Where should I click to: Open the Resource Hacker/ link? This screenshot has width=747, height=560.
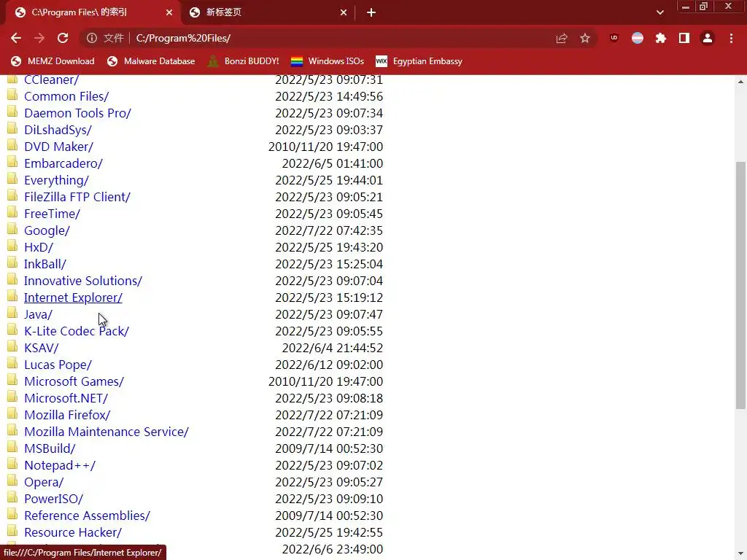[x=73, y=532]
